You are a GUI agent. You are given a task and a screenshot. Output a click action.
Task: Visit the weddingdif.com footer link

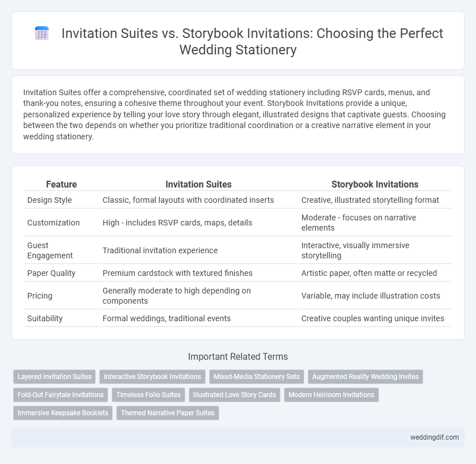(435, 437)
